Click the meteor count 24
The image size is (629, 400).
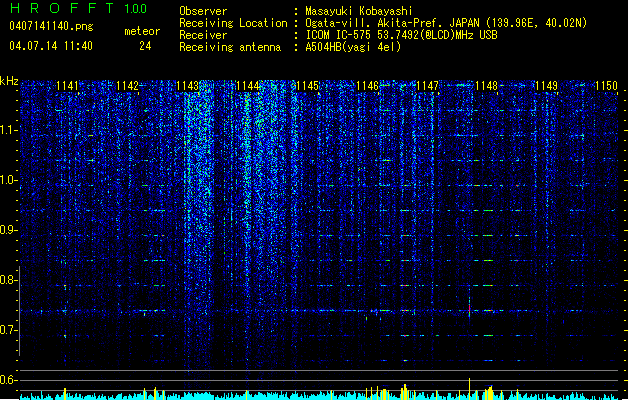(145, 46)
